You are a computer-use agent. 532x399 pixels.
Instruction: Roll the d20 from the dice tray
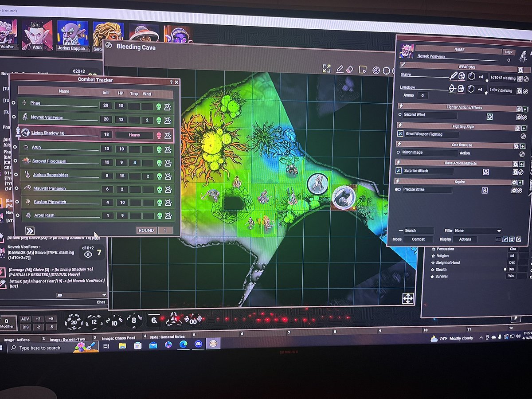(x=73, y=321)
